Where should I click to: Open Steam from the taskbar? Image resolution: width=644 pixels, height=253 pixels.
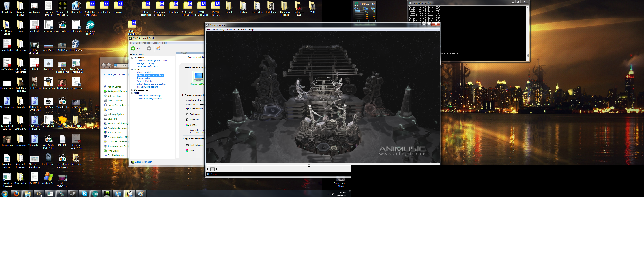coord(73,194)
